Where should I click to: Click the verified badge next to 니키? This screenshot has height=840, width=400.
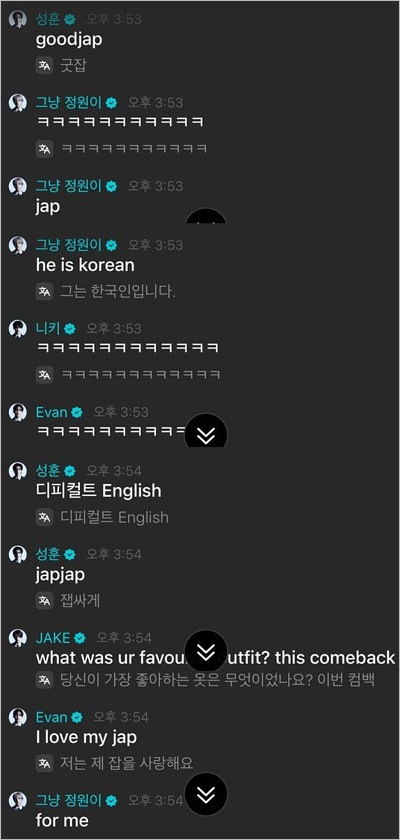pyautogui.click(x=70, y=328)
